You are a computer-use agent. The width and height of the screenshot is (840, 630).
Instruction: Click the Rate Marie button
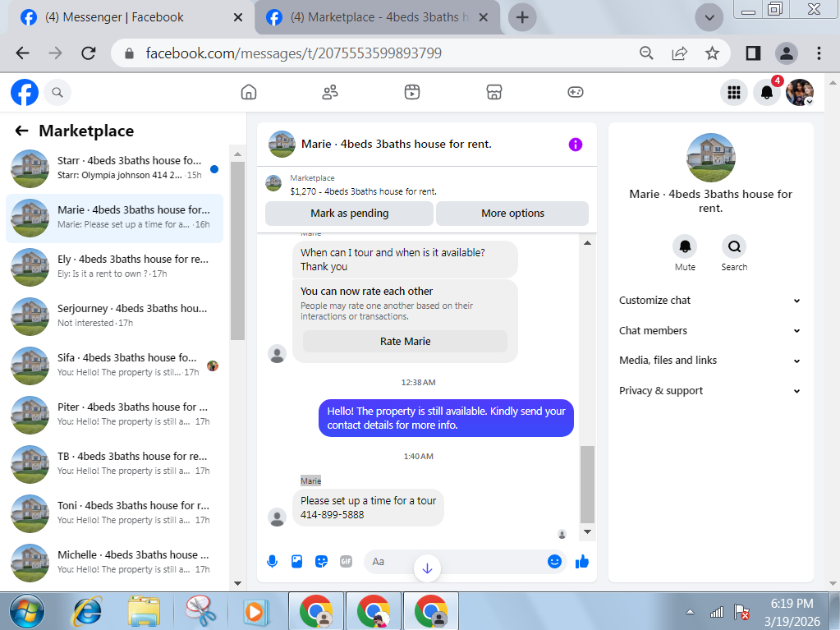click(405, 341)
